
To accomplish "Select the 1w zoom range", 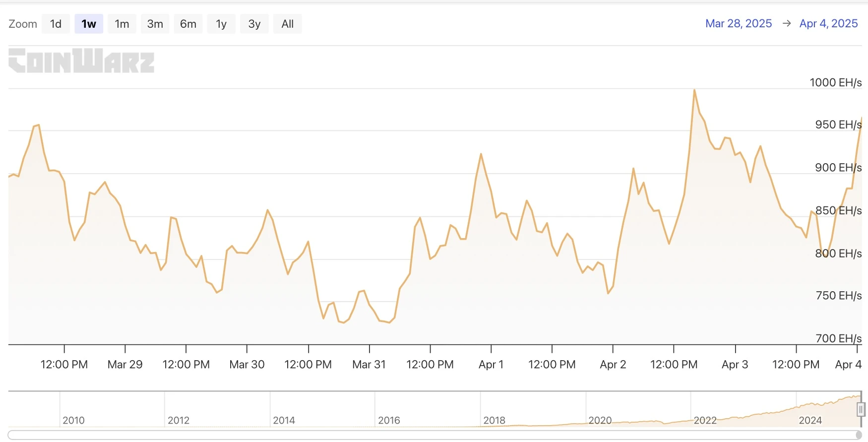I will click(x=89, y=24).
